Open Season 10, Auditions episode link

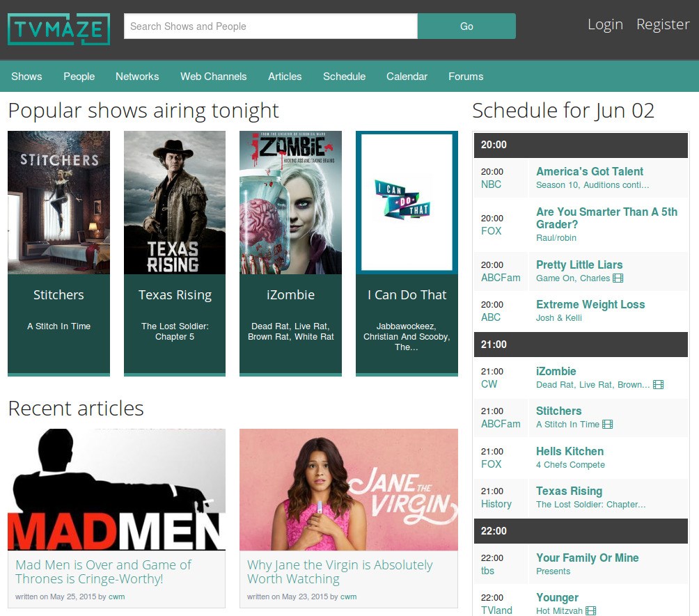tap(592, 185)
